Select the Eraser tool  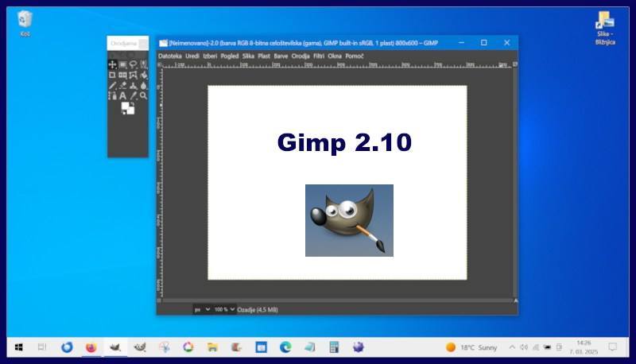tap(122, 86)
